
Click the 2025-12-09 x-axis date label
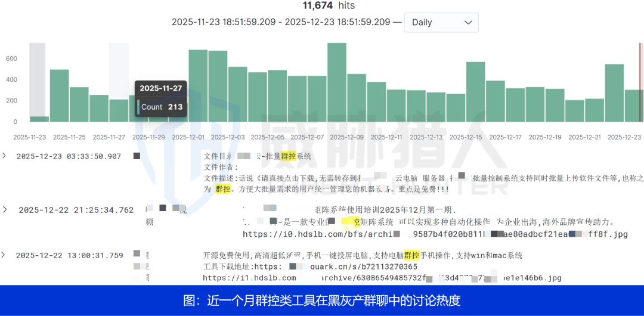pyautogui.click(x=346, y=137)
